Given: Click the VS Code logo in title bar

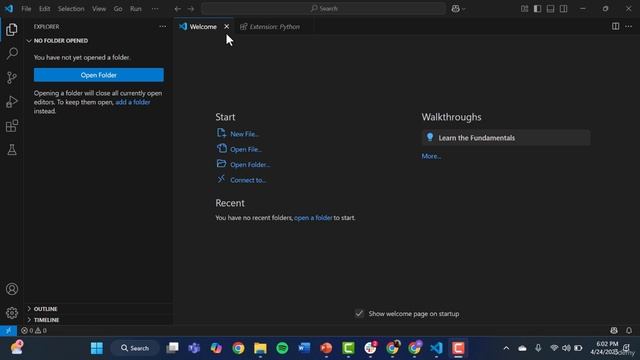Looking at the screenshot, I should [x=9, y=9].
